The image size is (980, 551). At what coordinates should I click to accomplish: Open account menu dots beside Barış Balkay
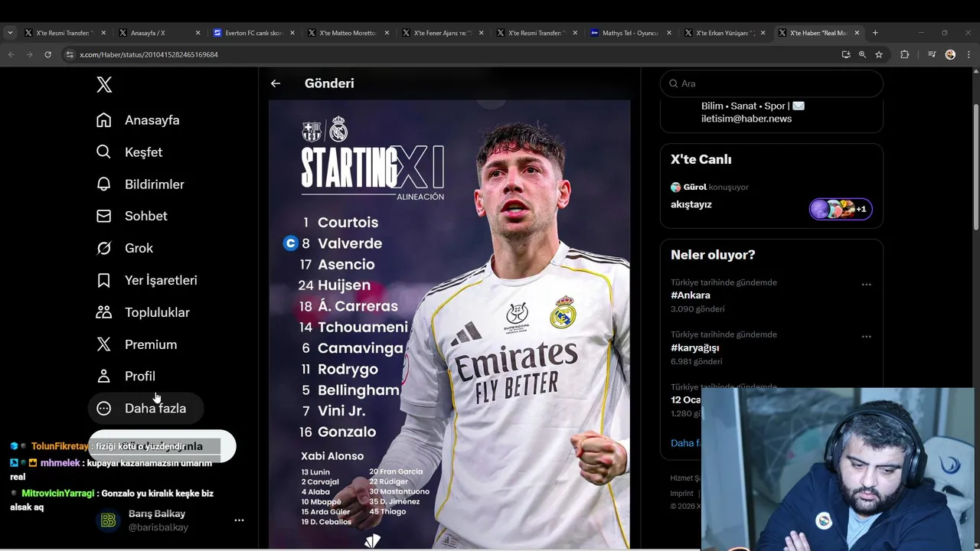click(x=239, y=520)
